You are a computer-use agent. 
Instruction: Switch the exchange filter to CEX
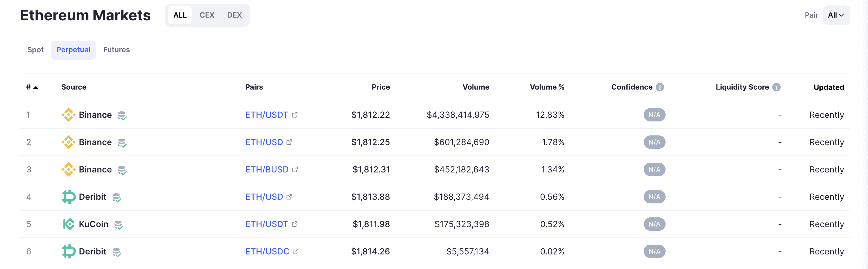tap(207, 15)
